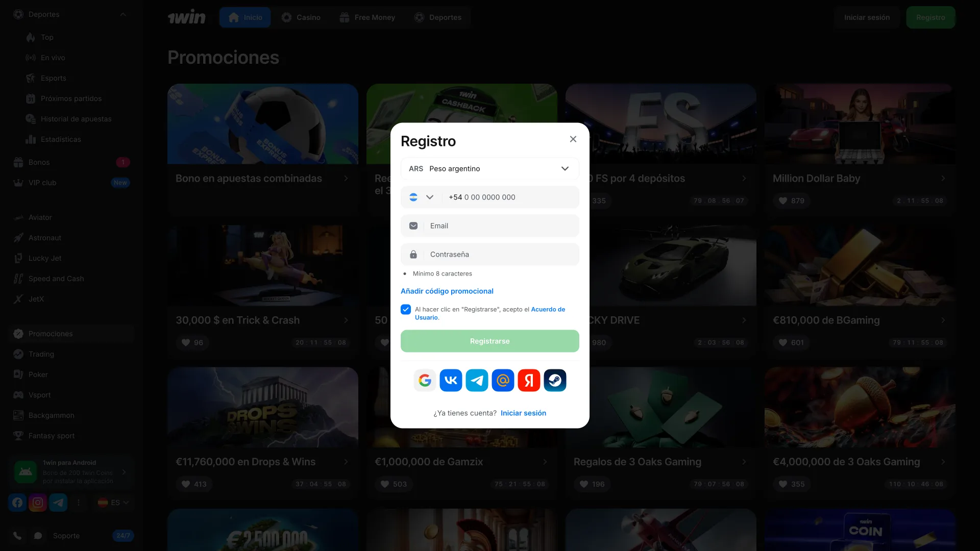Uncheck the User Agreement checkbox
980x551 pixels.
coord(406,310)
